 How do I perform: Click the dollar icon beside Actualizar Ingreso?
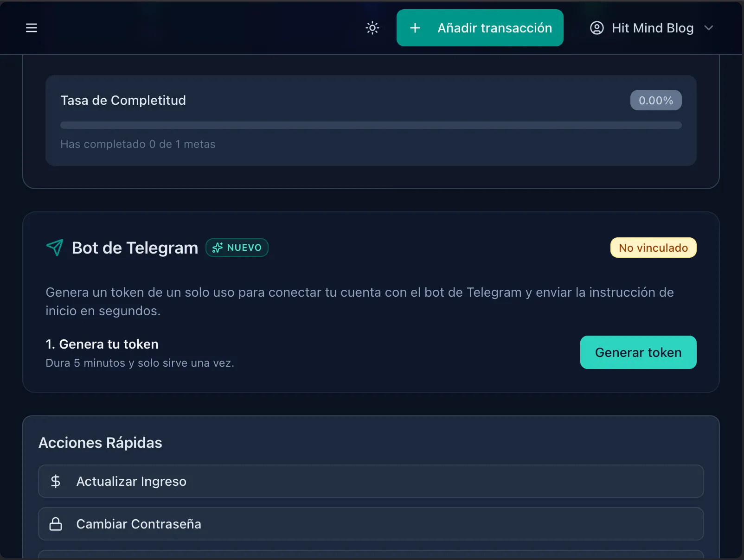pyautogui.click(x=56, y=481)
